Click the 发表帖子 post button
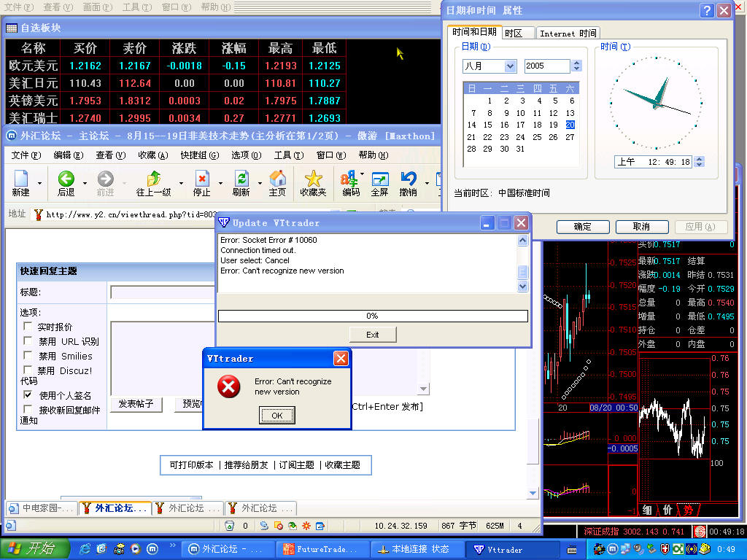Image resolution: width=747 pixels, height=560 pixels. [136, 404]
